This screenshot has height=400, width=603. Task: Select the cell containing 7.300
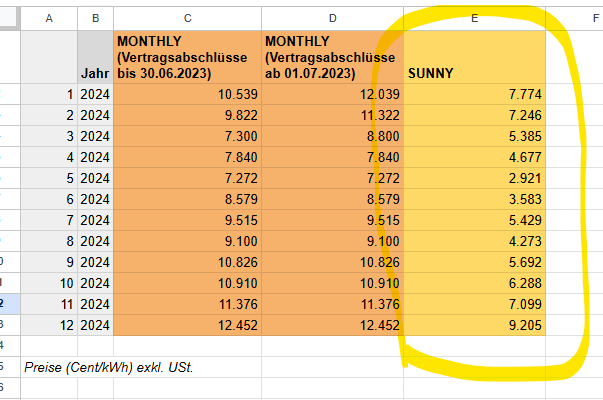pos(187,136)
